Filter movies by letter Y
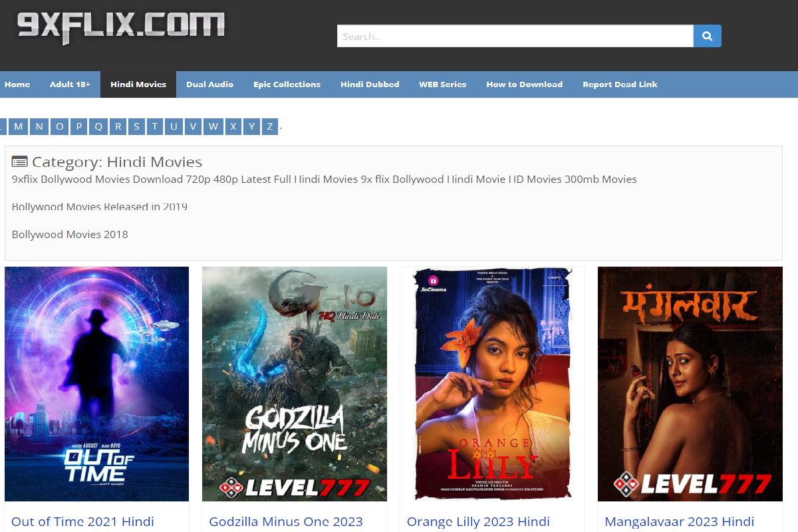The height and width of the screenshot is (532, 798). 251,126
